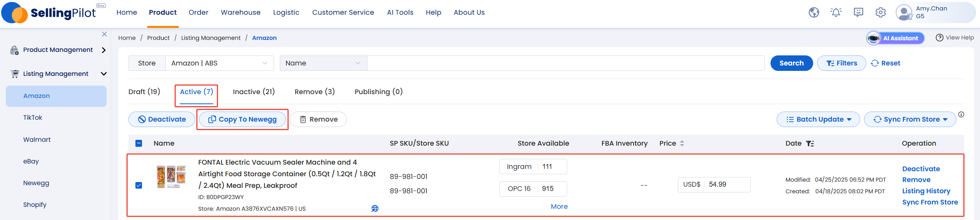This screenshot has width=980, height=220.
Task: Click the FONTAL product thumbnail
Action: 171,176
